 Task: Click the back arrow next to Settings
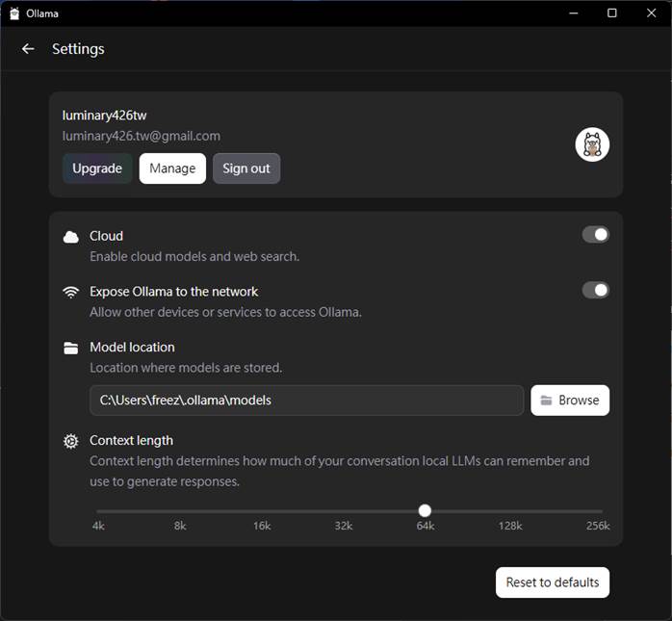[x=28, y=49]
